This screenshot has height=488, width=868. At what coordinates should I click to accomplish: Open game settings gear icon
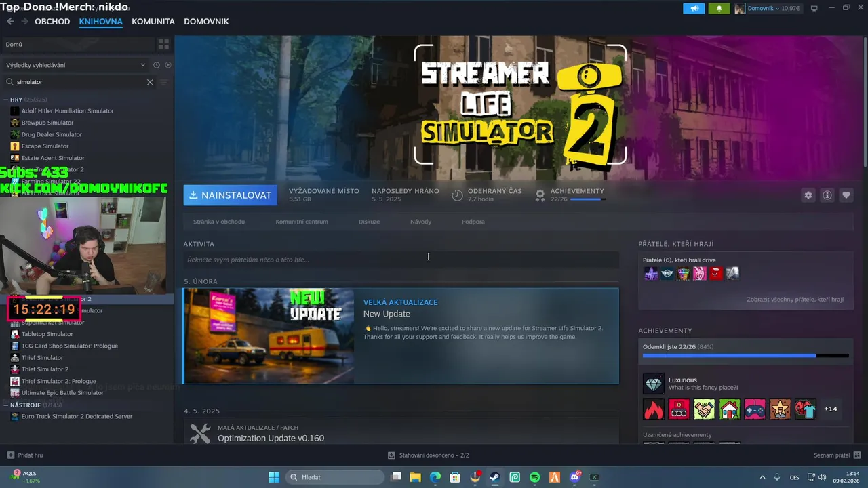point(808,195)
